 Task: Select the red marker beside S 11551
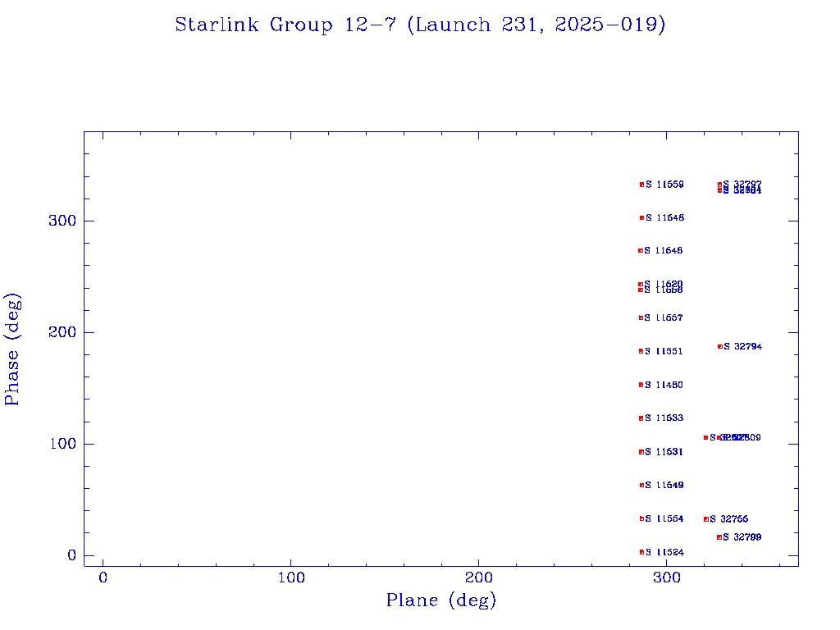coord(641,351)
